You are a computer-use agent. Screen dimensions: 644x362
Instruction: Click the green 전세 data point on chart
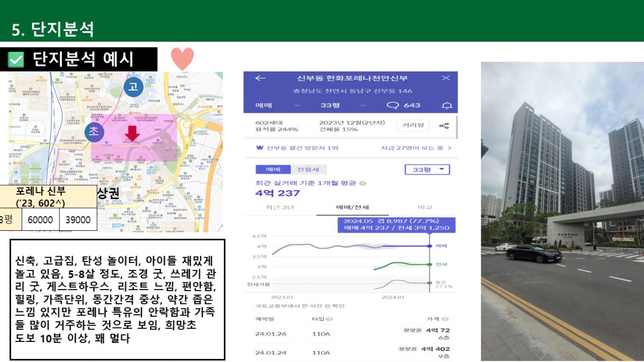(429, 264)
